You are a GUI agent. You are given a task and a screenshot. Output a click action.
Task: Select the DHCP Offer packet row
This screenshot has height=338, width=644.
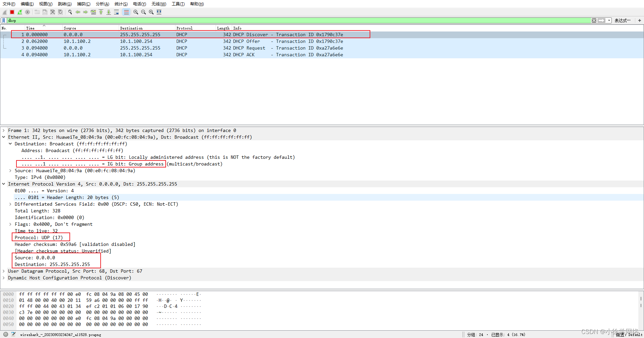(x=168, y=41)
